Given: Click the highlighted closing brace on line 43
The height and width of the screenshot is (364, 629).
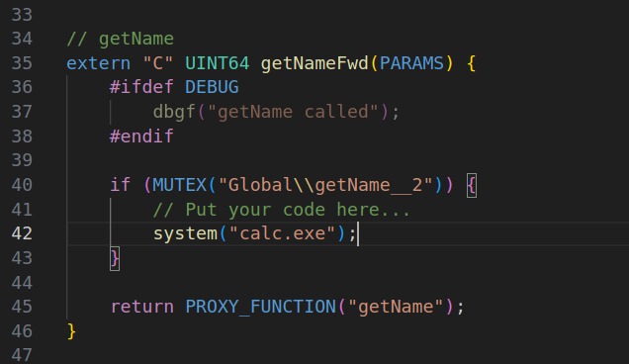Looking at the screenshot, I should 115,258.
